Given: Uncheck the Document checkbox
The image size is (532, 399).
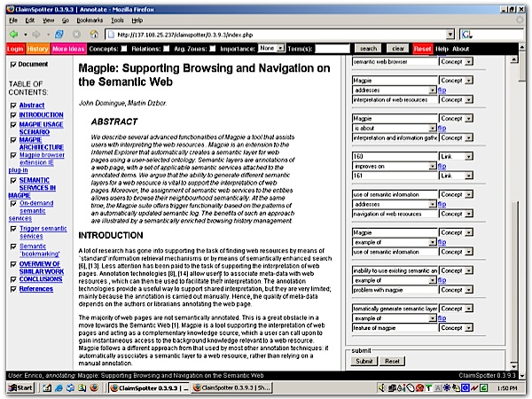Looking at the screenshot, I should coord(13,65).
